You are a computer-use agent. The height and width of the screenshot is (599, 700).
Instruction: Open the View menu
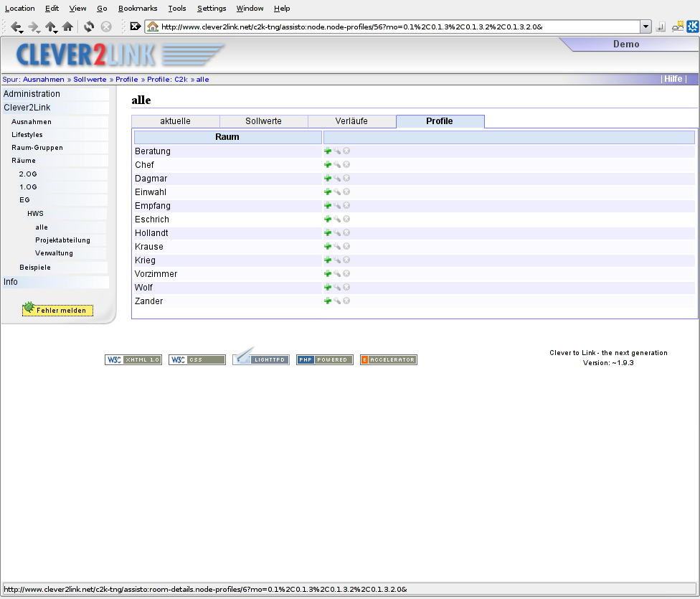tap(77, 8)
